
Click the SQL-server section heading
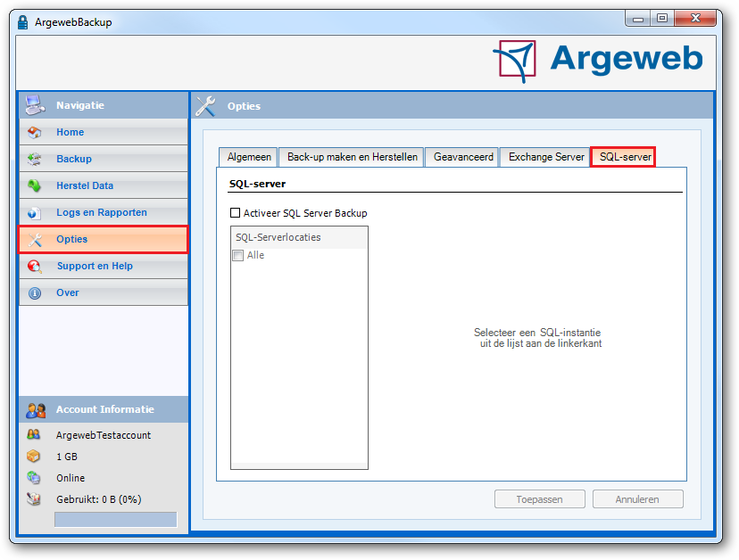(257, 185)
